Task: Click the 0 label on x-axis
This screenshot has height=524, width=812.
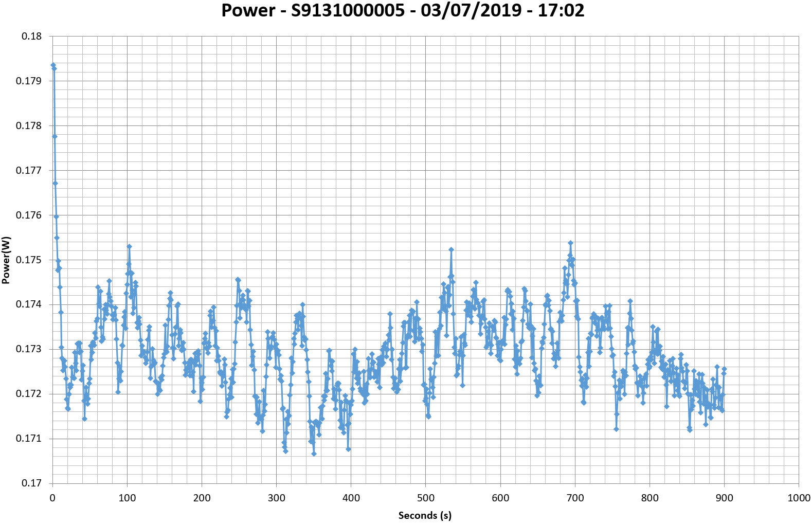Action: [x=52, y=498]
